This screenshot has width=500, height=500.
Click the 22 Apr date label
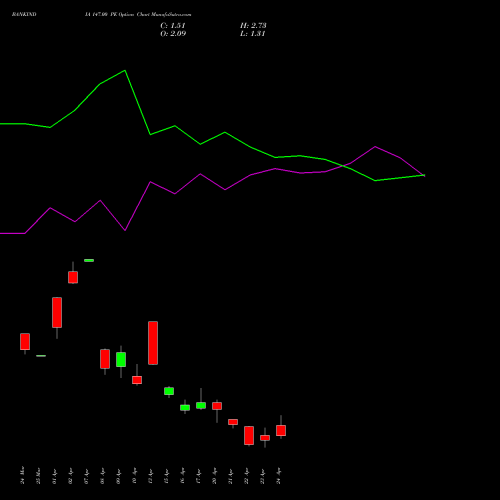coord(246,476)
